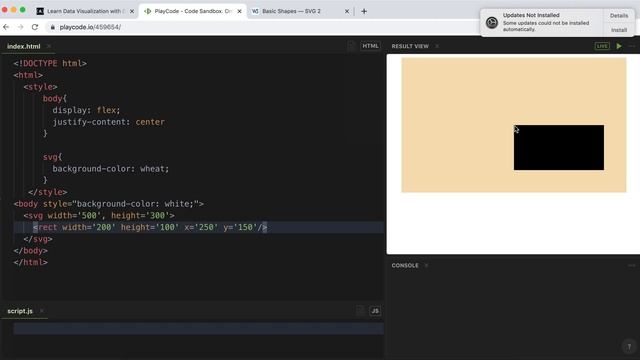Screen dimensions: 640x360
Task: Switch to Learn Data Visualization browser tab
Action: (86, 11)
